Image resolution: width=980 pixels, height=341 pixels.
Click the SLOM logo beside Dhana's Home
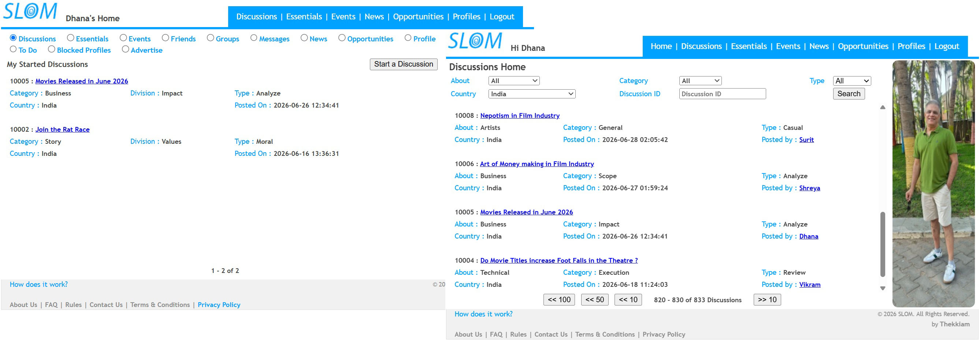(30, 11)
